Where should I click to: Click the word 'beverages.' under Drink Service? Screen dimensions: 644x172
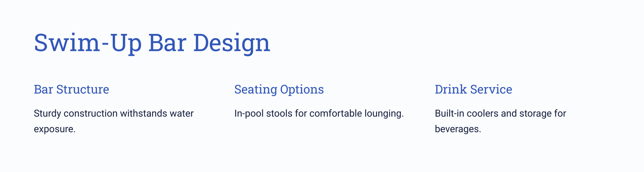pos(458,129)
